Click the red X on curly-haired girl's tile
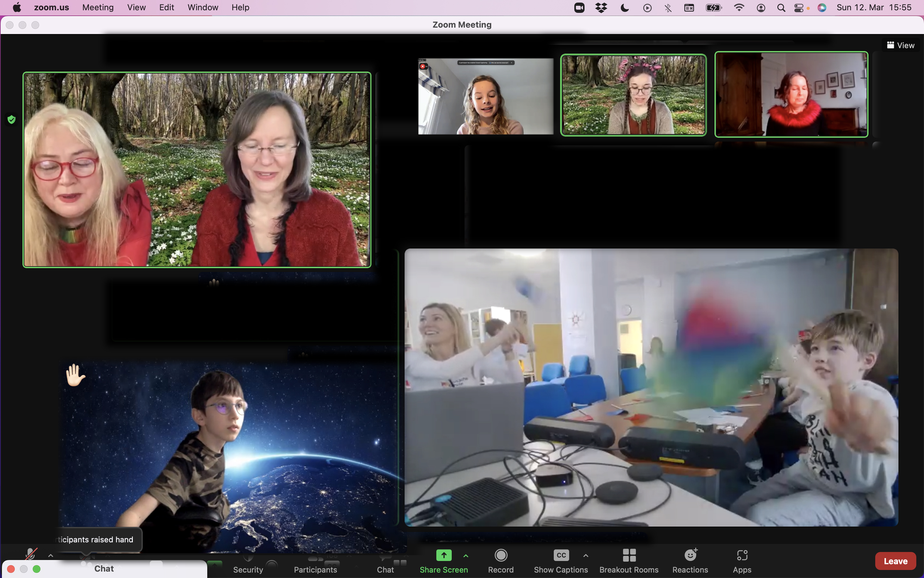924x578 pixels. (x=423, y=66)
